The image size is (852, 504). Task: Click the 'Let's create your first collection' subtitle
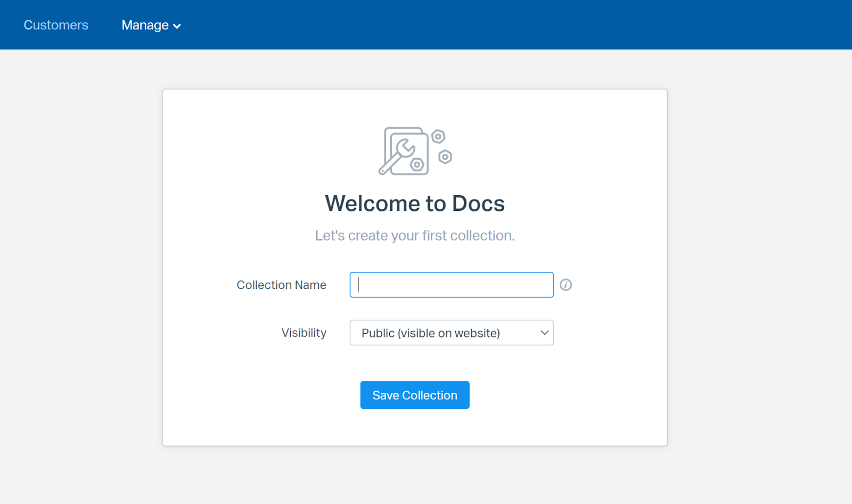pos(415,235)
